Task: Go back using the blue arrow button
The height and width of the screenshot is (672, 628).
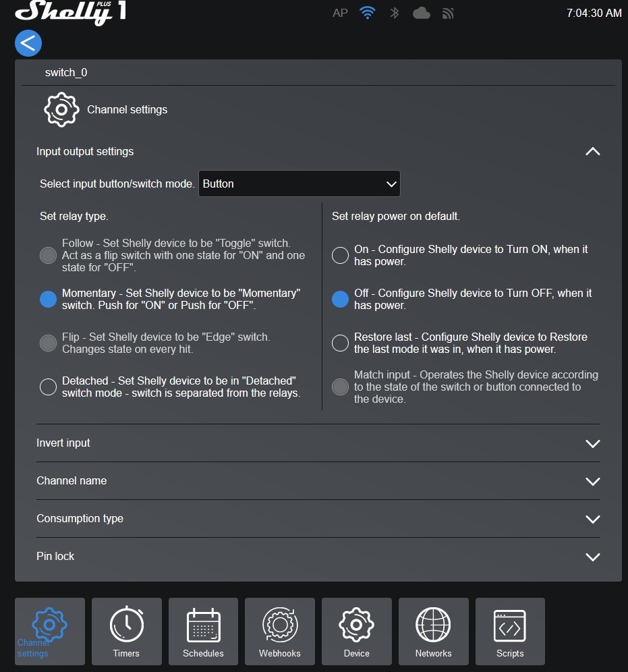Action: tap(28, 43)
